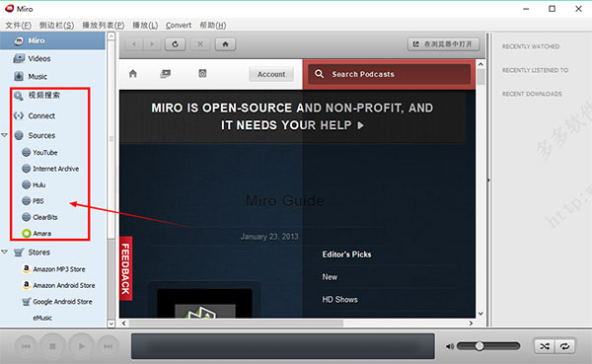Viewport: 592px width, 364px height.
Task: Open the 文件(F) menu
Action: click(x=18, y=26)
